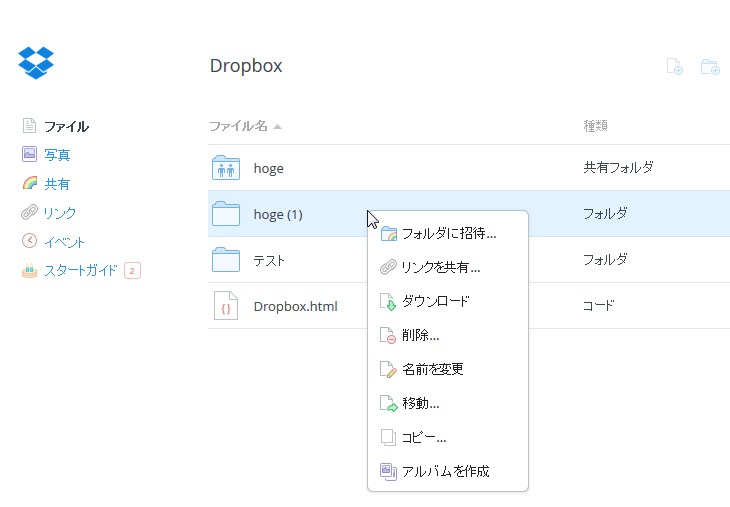Click the フォルダに招待 folder icon in menu

389,233
